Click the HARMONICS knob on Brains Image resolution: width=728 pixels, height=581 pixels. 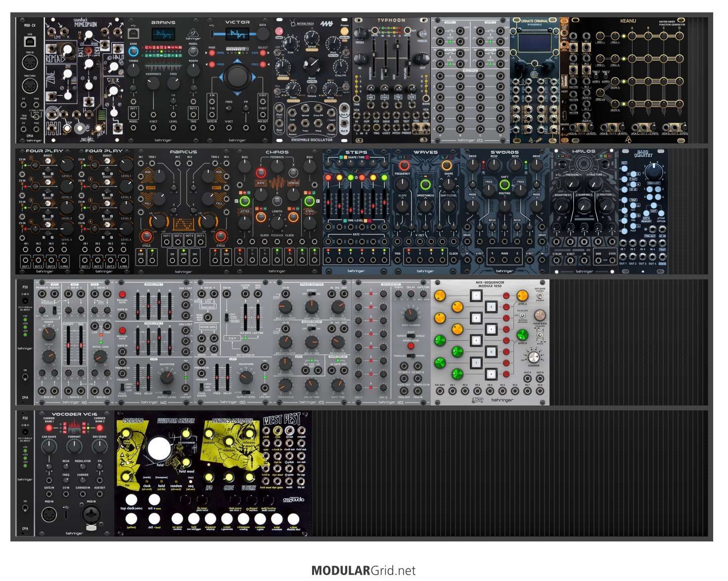153,84
